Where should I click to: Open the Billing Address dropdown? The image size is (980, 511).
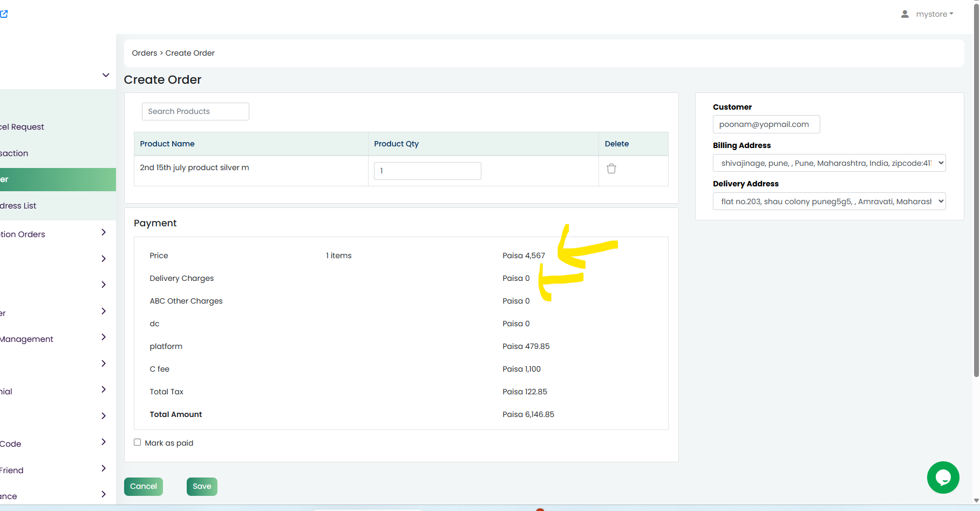[x=829, y=163]
